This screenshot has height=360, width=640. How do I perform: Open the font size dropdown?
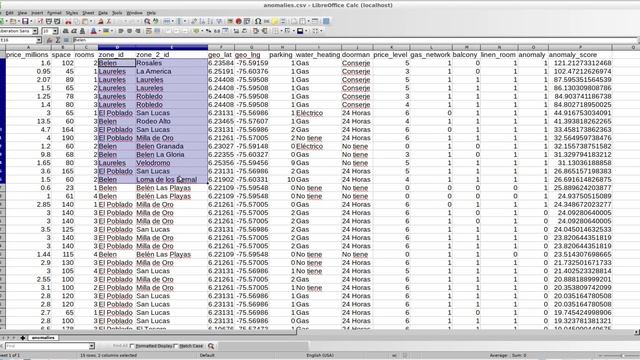(x=55, y=31)
